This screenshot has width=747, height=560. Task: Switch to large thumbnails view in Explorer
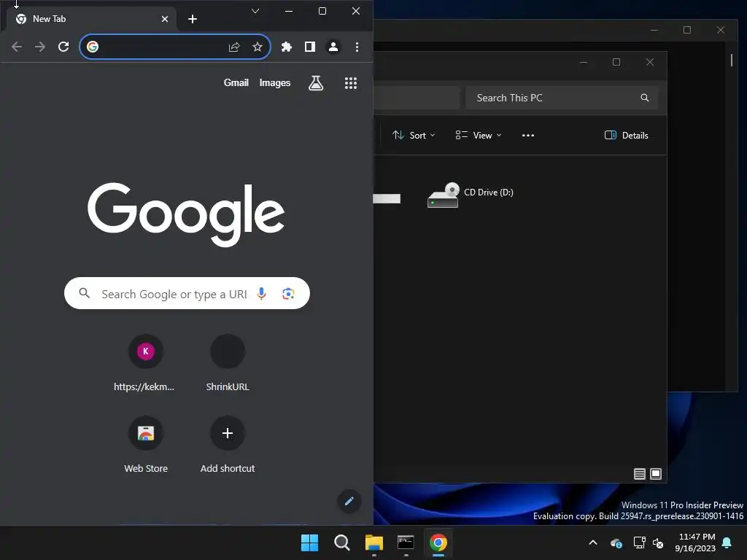[656, 474]
